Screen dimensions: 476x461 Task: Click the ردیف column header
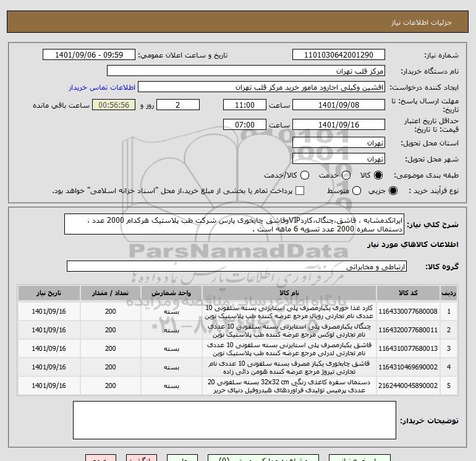pos(449,293)
